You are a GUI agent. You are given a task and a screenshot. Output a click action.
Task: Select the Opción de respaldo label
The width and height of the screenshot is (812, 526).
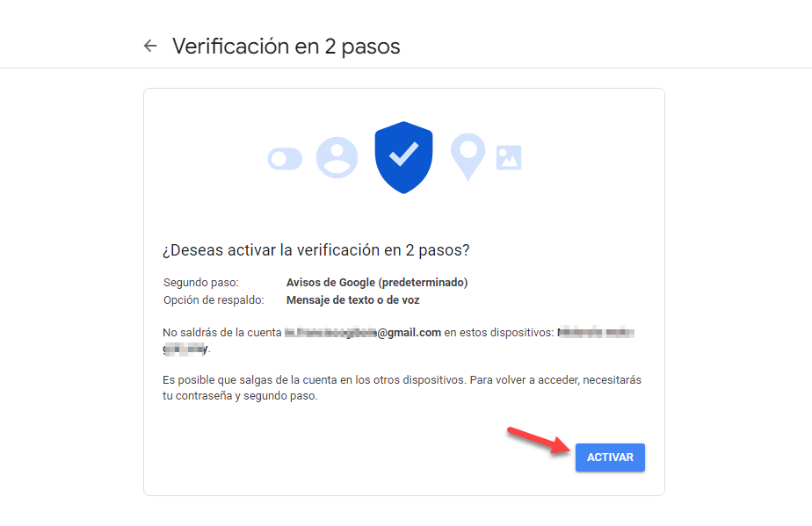[214, 300]
